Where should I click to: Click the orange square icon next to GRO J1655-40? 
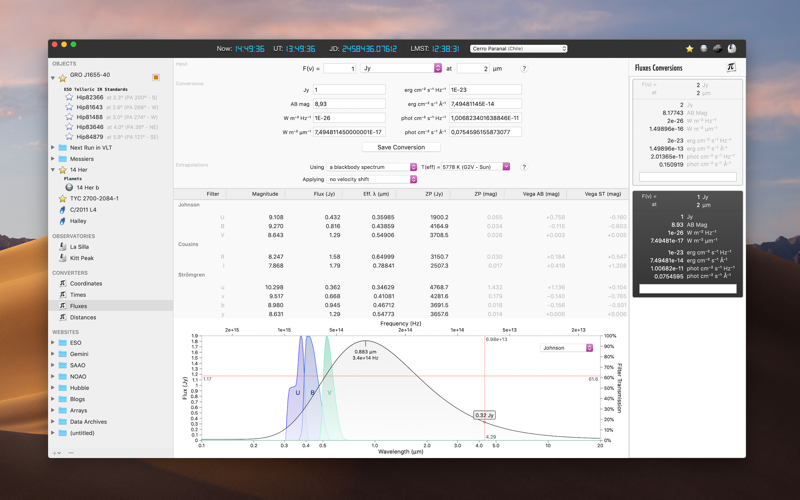coord(156,77)
